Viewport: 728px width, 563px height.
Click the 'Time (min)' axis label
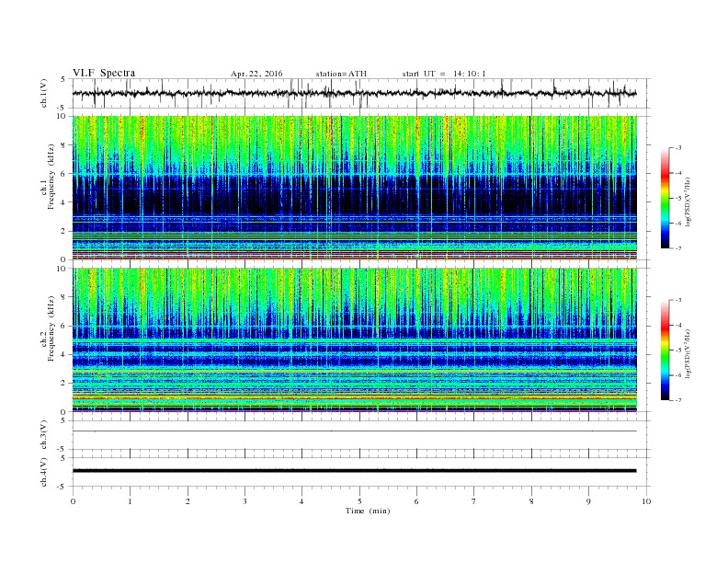(368, 511)
